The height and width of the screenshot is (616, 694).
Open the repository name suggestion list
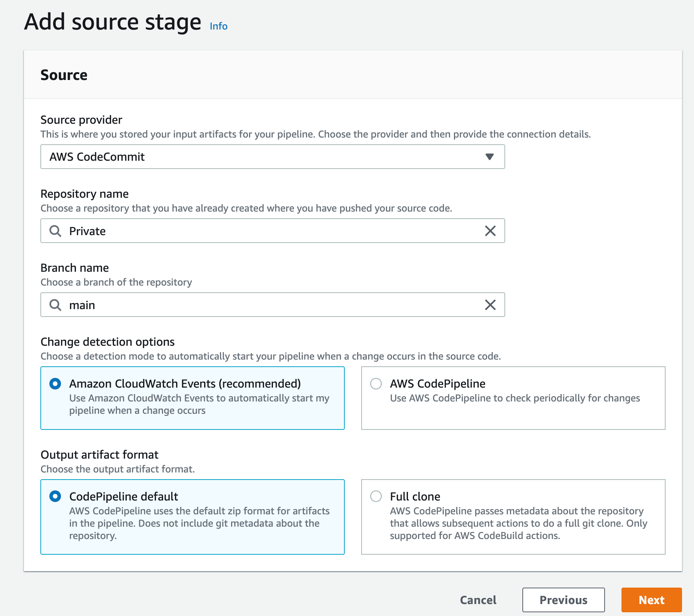[262, 231]
